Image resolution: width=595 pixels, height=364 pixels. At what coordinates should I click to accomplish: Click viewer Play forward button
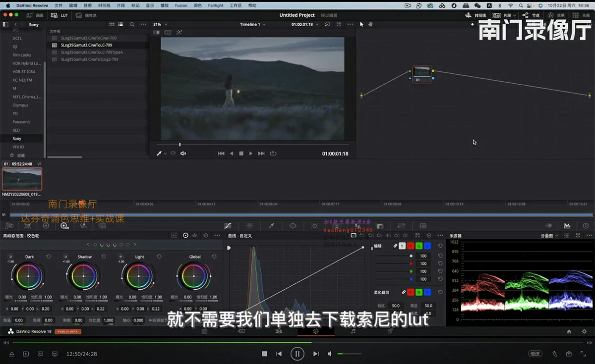(x=251, y=154)
